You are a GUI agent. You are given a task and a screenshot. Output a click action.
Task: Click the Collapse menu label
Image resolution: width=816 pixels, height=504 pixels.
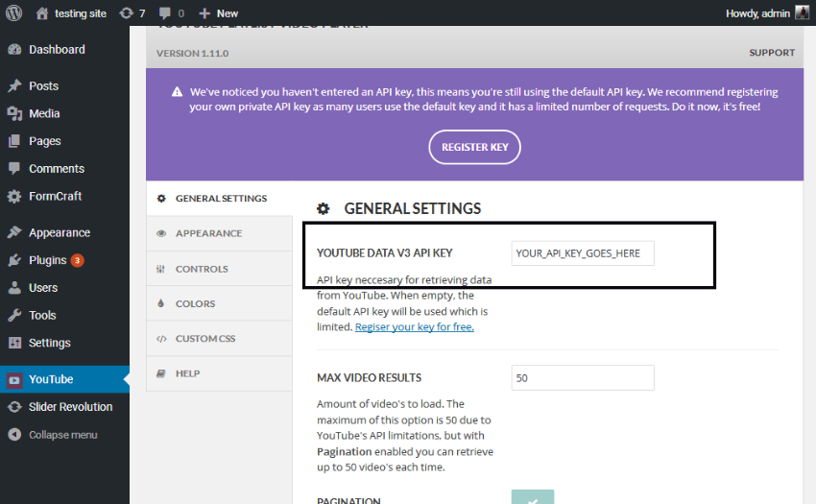click(x=63, y=435)
